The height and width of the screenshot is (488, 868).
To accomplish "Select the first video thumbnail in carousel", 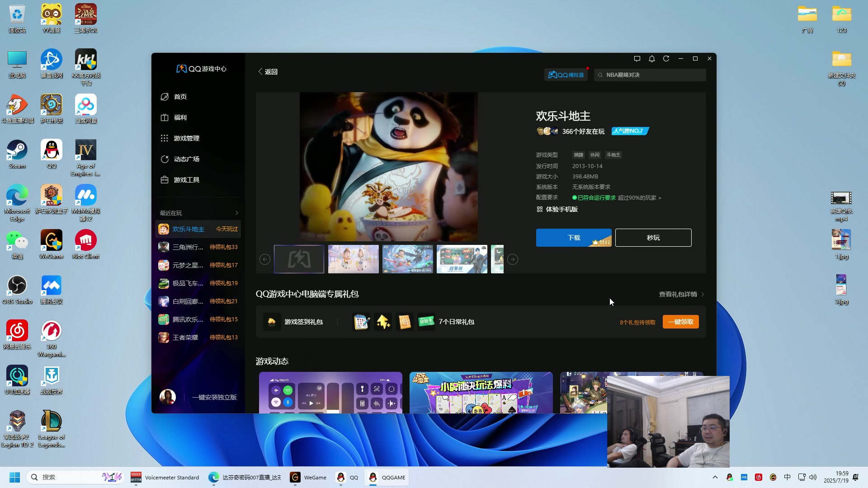I will coord(299,259).
